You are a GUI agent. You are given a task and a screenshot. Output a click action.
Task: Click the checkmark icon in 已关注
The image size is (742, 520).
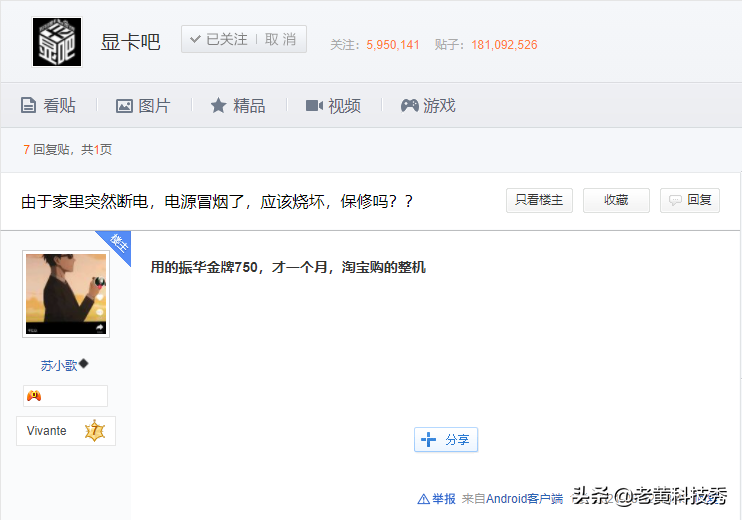(195, 39)
